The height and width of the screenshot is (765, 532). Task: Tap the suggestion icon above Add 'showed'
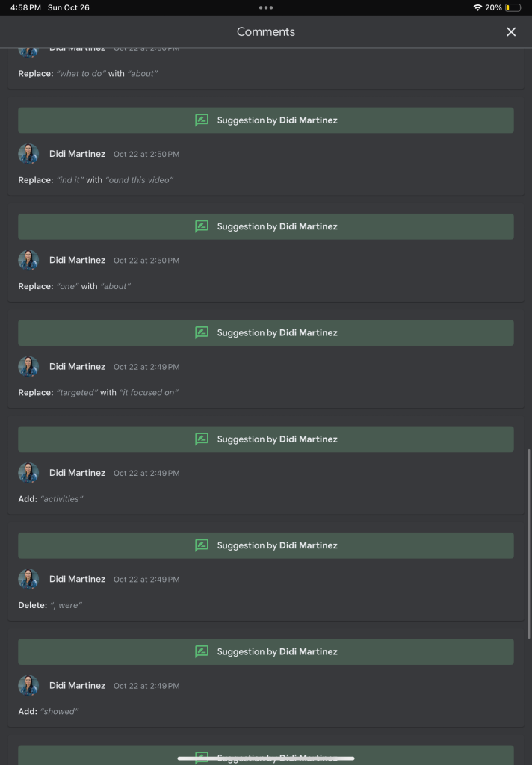point(202,651)
